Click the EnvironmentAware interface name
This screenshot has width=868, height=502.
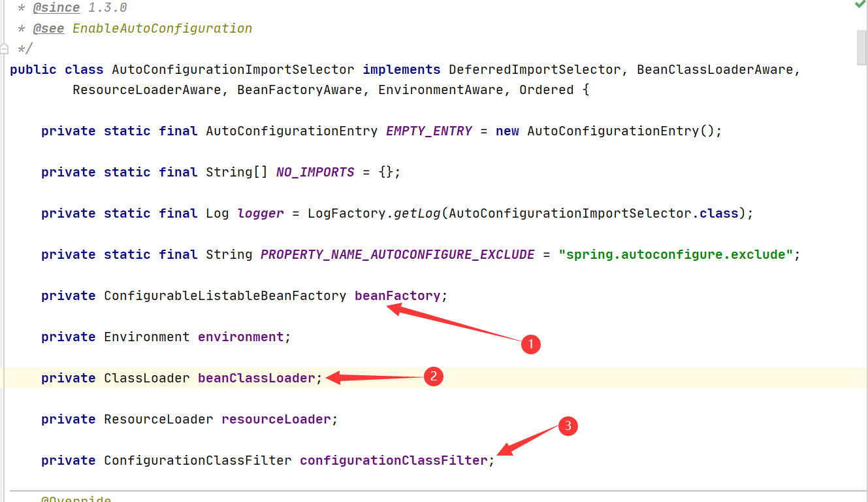point(441,90)
